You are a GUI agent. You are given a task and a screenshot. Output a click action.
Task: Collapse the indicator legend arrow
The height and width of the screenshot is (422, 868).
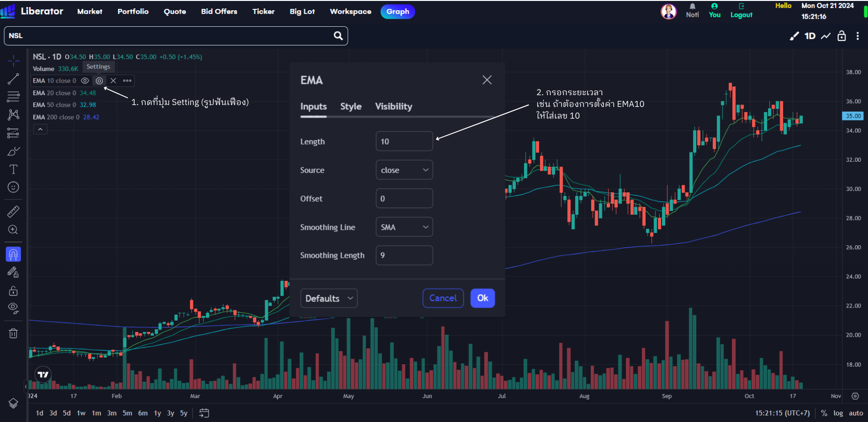pos(40,129)
